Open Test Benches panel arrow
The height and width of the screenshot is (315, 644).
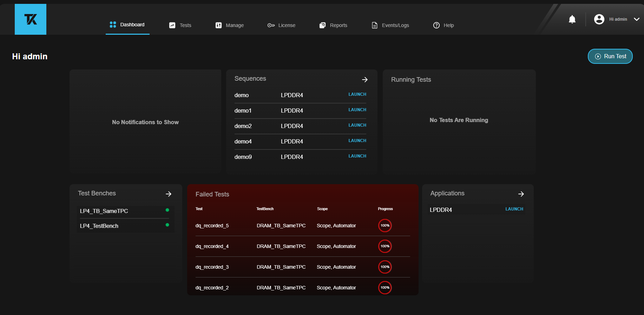(x=169, y=194)
